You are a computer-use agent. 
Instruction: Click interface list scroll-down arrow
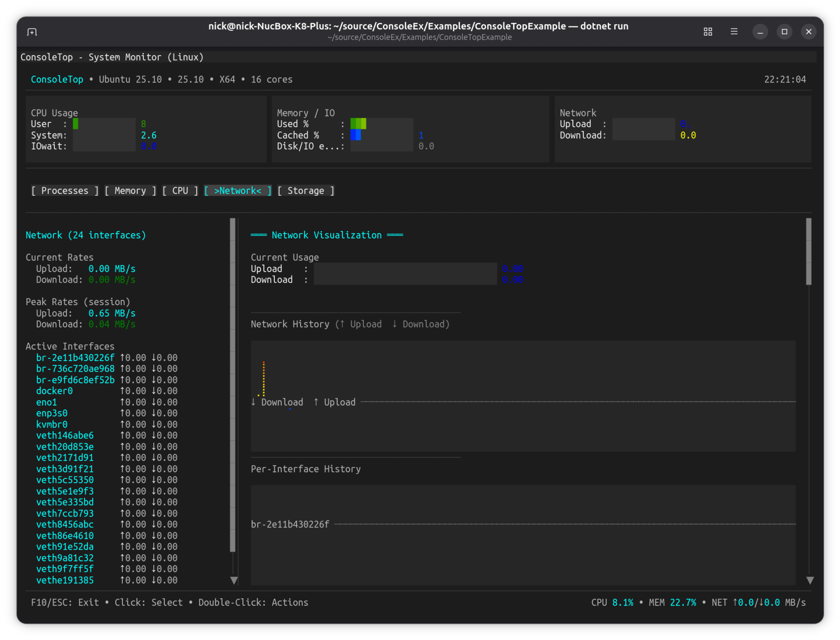pos(234,580)
